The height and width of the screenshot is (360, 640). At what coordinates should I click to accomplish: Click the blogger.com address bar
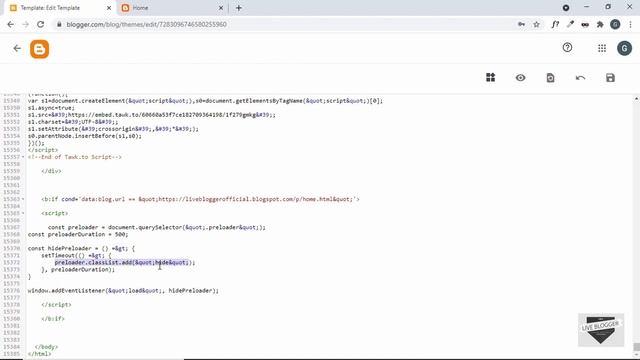point(286,24)
